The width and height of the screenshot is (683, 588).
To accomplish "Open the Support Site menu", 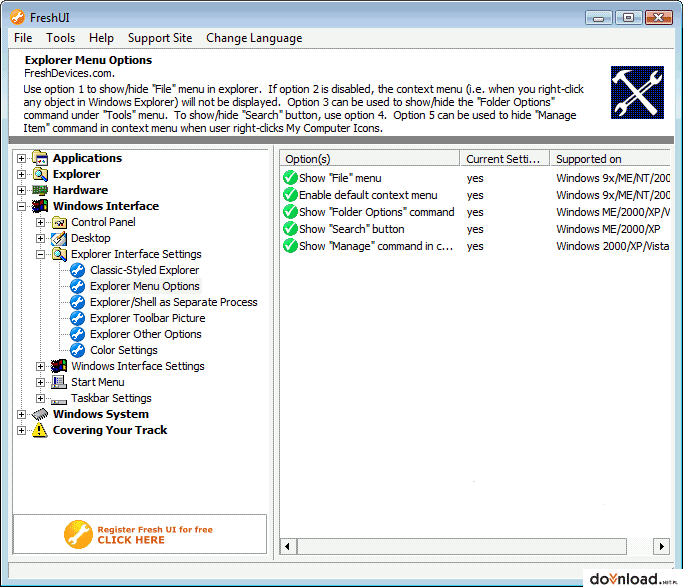I will pos(160,38).
